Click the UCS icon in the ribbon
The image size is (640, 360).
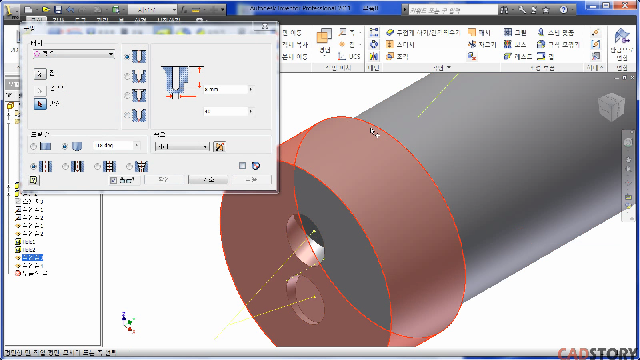(342, 56)
